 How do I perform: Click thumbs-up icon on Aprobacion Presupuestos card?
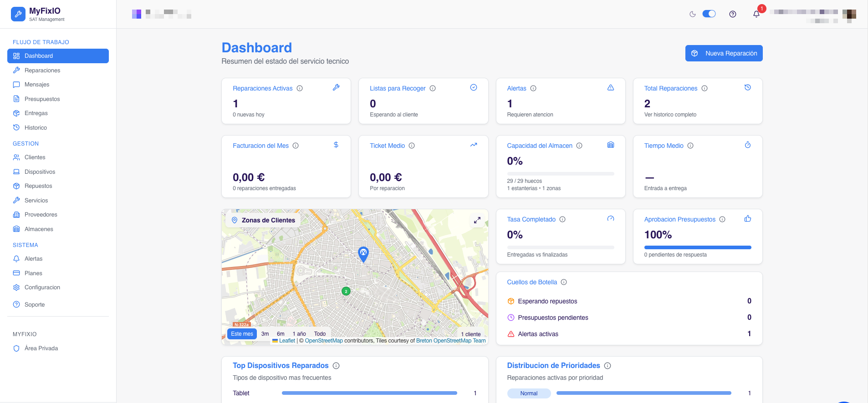(748, 218)
